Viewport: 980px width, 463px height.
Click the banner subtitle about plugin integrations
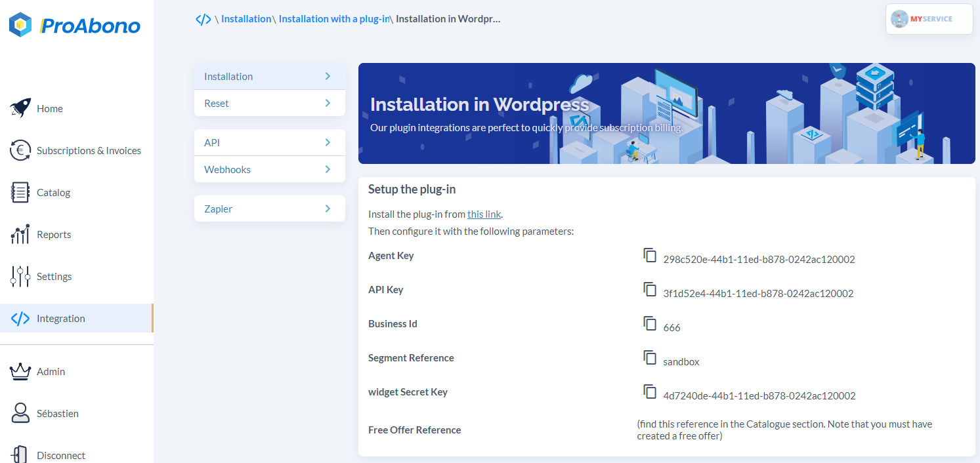(x=526, y=128)
